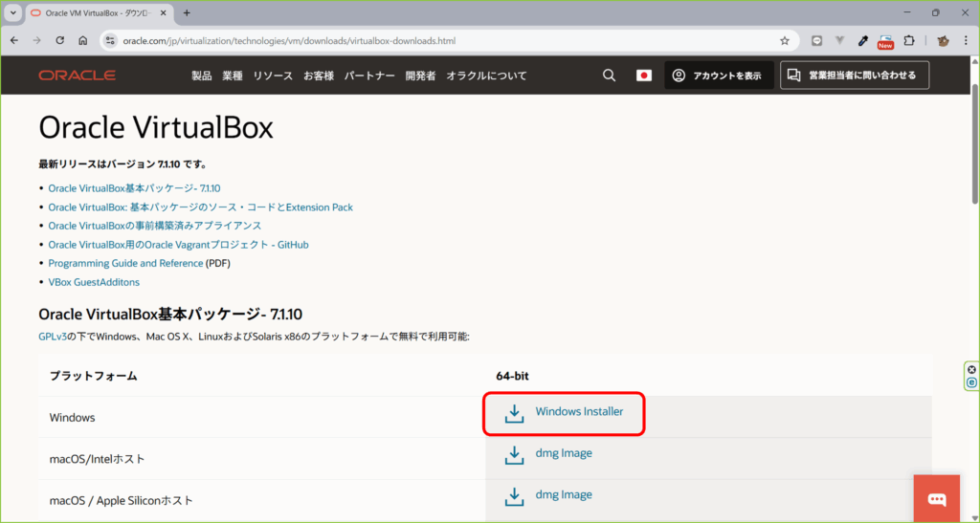Click the extension icon with New badge
The width and height of the screenshot is (980, 523).
pos(885,41)
